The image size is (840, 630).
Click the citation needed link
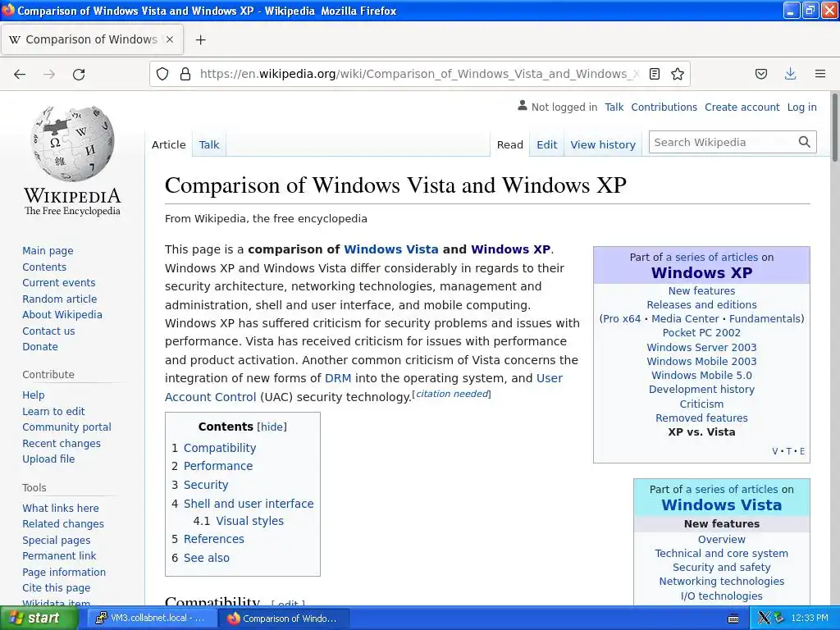coord(452,394)
